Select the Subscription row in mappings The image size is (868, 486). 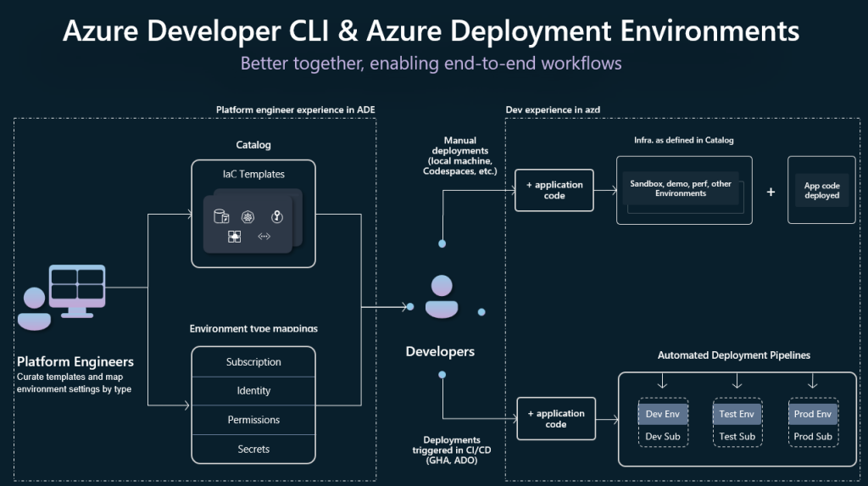click(253, 362)
